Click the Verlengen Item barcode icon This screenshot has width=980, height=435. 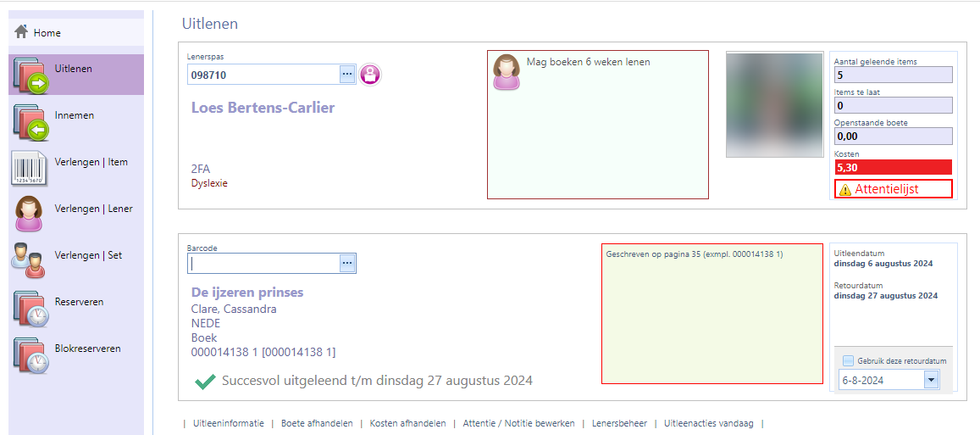30,168
